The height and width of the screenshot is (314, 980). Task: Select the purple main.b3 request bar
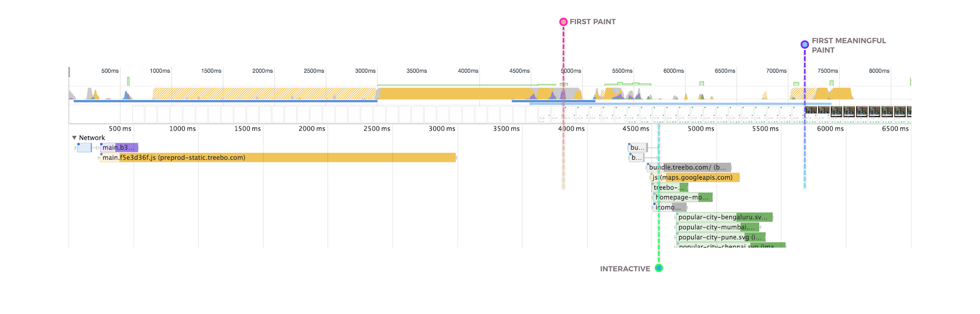point(120,148)
